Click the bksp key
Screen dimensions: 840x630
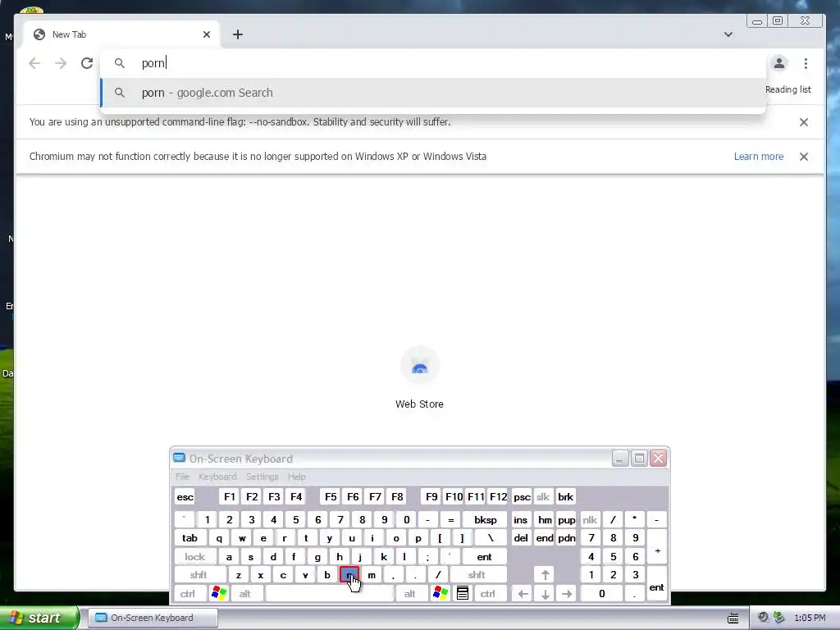tap(485, 519)
